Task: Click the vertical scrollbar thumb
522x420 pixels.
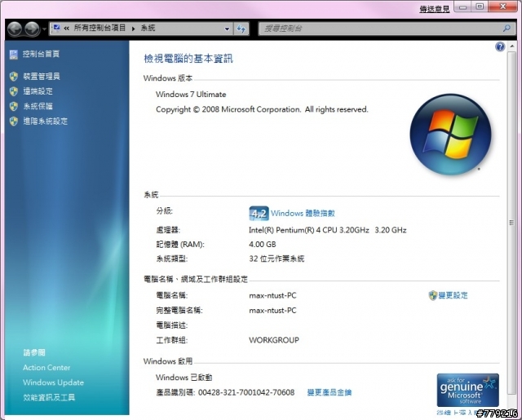Action: [511, 223]
